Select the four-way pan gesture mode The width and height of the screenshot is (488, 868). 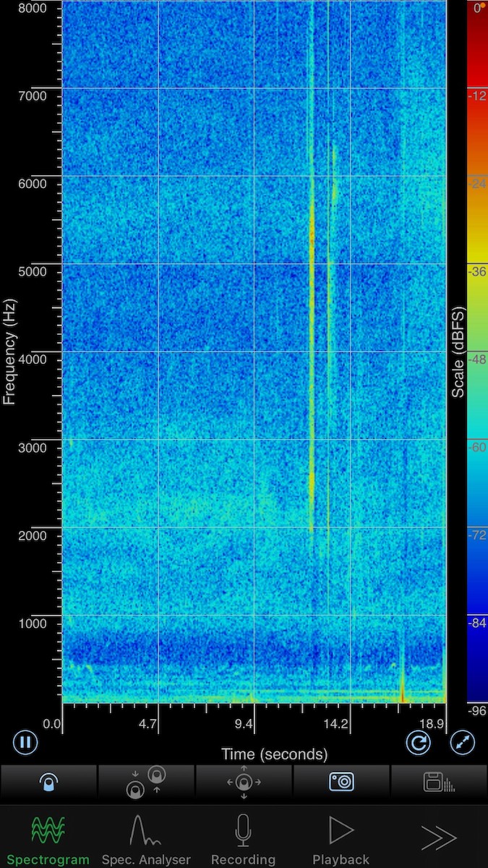(x=244, y=782)
